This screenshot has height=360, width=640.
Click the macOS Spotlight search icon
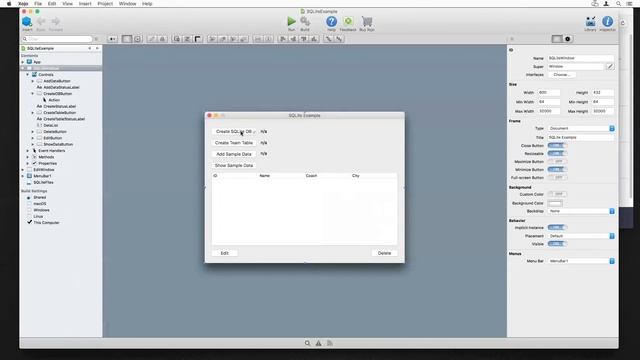[x=618, y=3]
